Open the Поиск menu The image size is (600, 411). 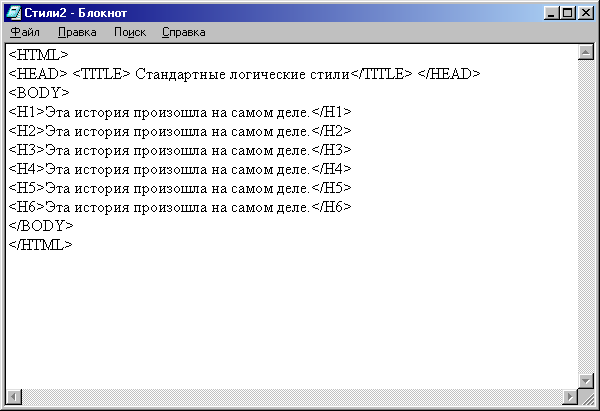[x=130, y=32]
